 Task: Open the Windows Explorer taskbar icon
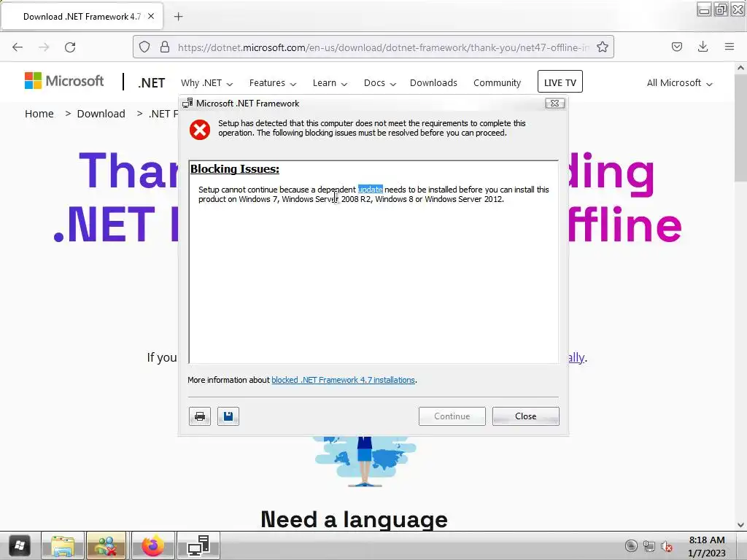tap(63, 545)
